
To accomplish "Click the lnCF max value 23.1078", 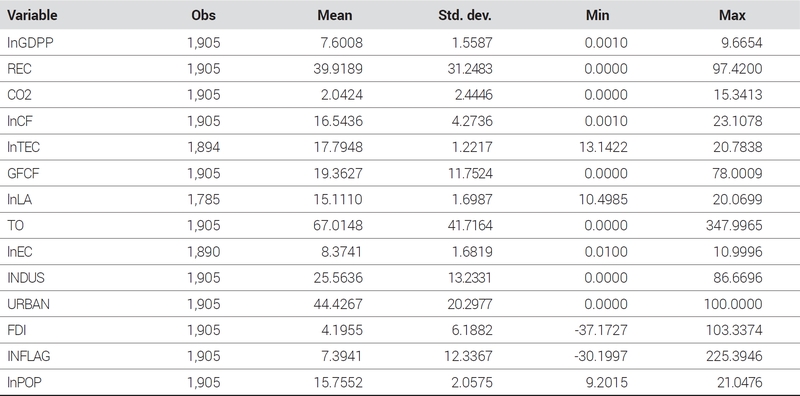I will [x=738, y=121].
